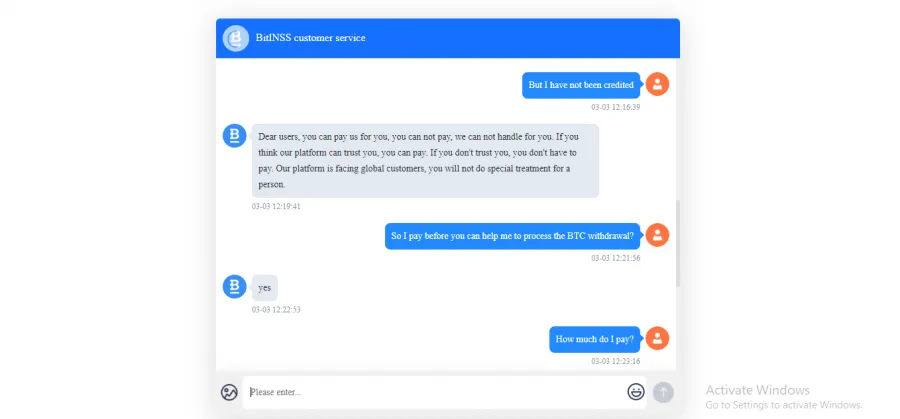Click user avatar beside "But I have not been credited"
The height and width of the screenshot is (419, 900).
657,84
